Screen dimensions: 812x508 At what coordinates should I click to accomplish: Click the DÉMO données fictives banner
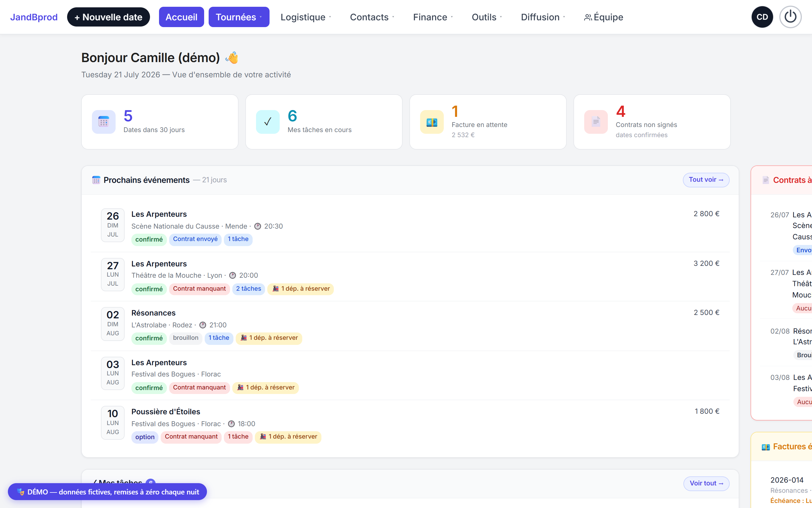click(107, 492)
